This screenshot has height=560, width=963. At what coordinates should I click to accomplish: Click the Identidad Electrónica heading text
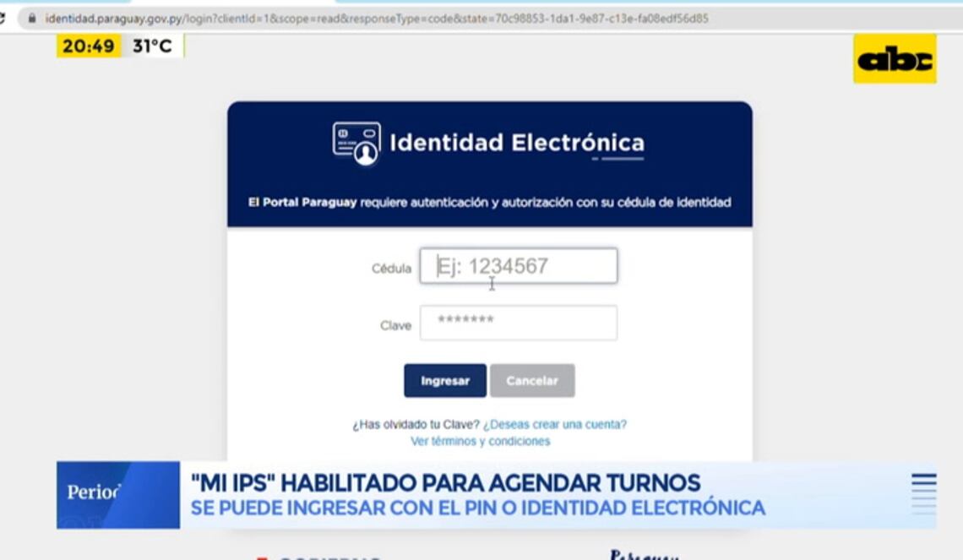tap(517, 143)
